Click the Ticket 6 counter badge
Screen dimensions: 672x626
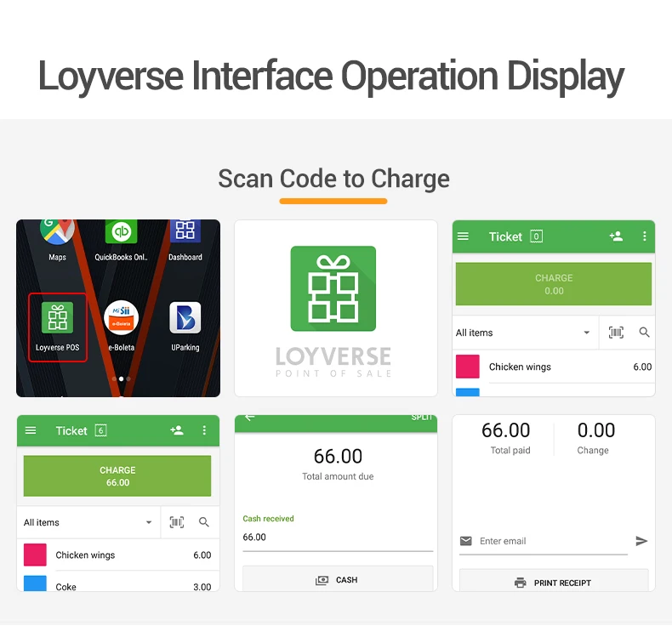[100, 430]
